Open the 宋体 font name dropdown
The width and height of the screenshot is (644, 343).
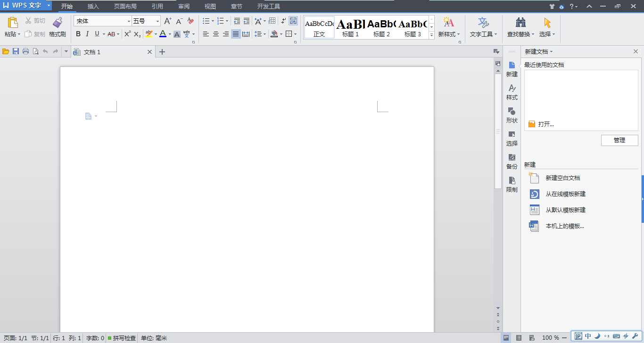(129, 21)
